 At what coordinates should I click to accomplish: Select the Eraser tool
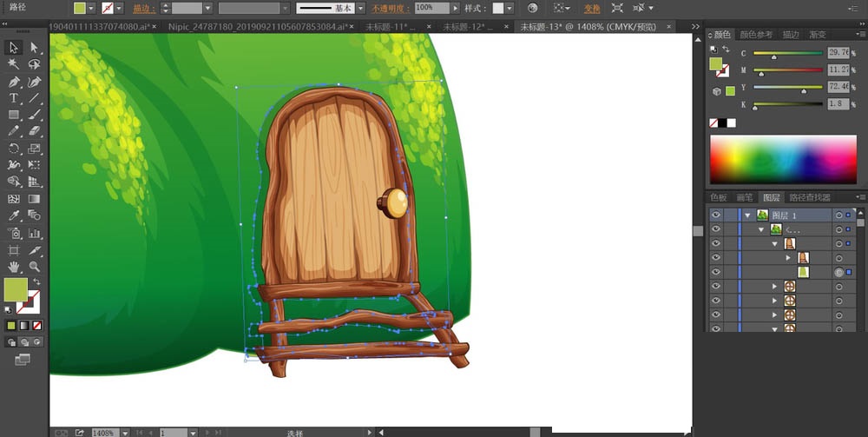coord(35,131)
